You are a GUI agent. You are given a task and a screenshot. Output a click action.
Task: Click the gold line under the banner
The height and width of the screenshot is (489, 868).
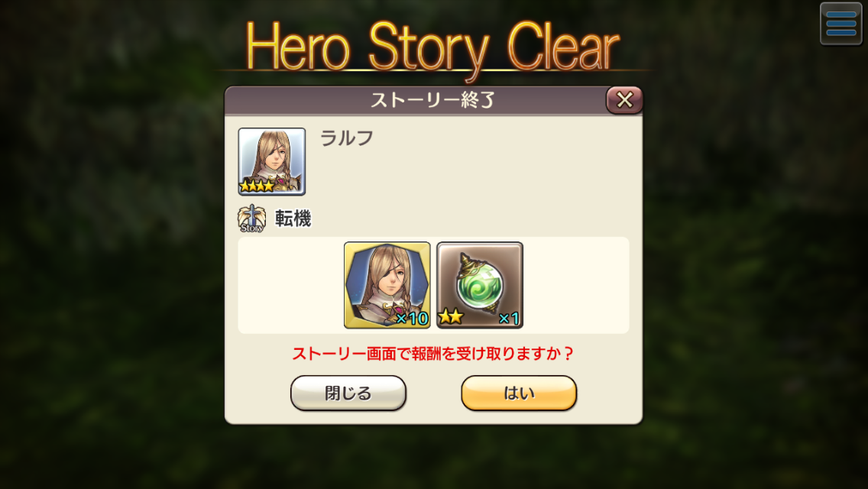click(x=433, y=70)
